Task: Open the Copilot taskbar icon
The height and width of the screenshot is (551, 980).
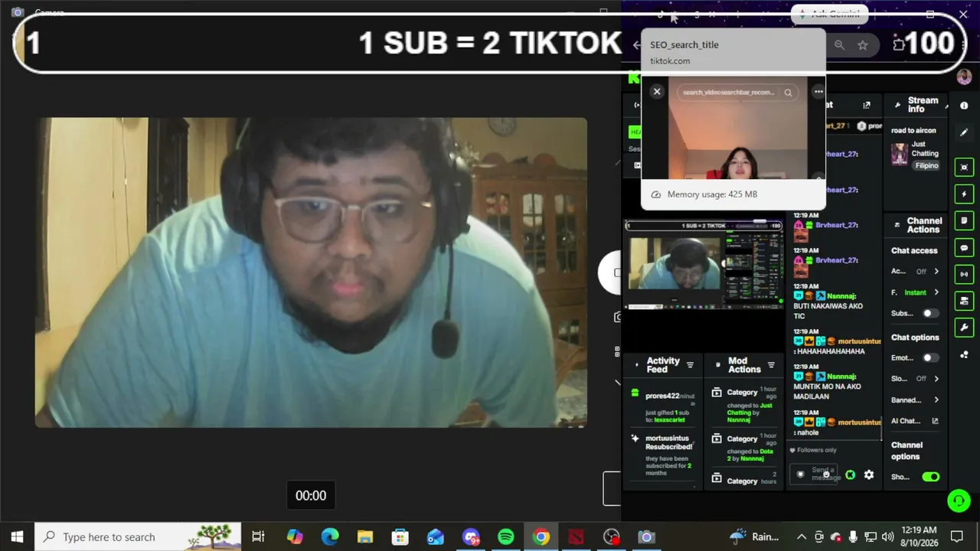Action: tap(295, 536)
